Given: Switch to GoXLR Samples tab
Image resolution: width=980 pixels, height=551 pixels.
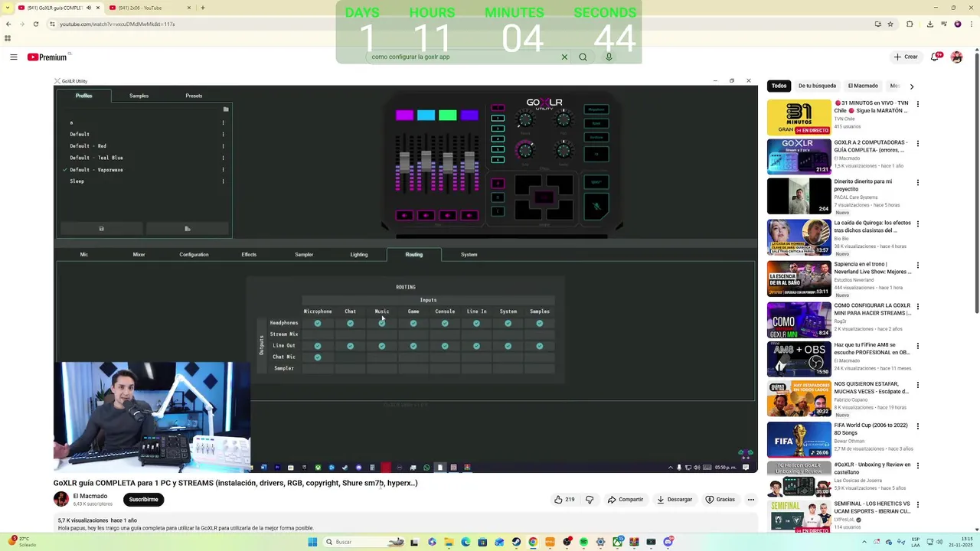Looking at the screenshot, I should click(x=139, y=96).
